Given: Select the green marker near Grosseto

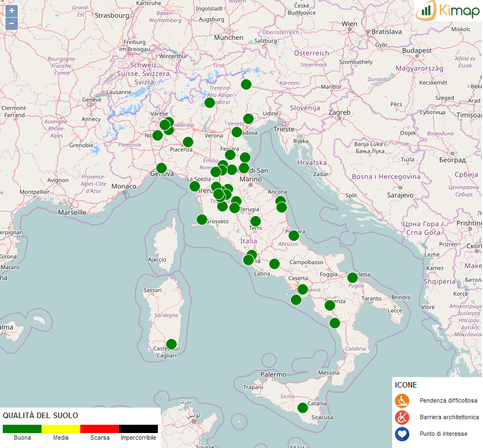Looking at the screenshot, I should (202, 219).
